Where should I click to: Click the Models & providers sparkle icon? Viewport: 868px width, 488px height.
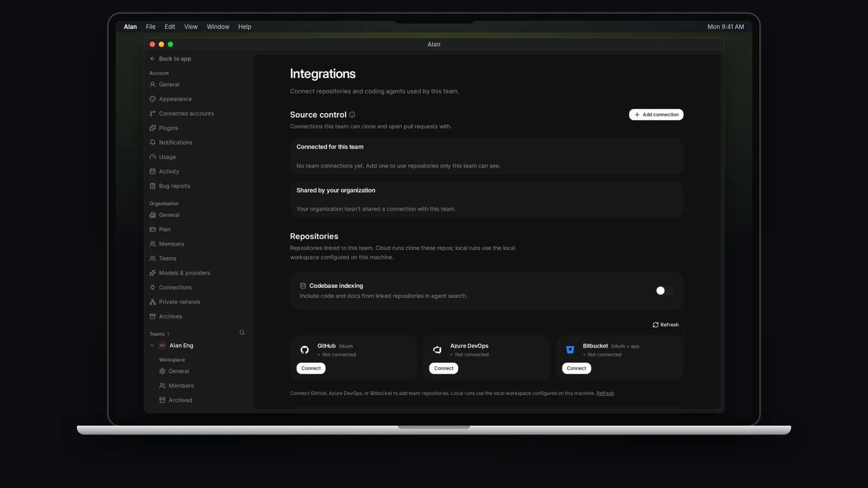152,273
